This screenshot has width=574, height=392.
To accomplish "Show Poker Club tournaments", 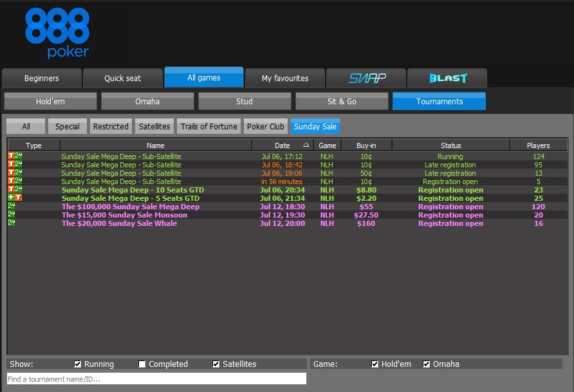I will [266, 126].
